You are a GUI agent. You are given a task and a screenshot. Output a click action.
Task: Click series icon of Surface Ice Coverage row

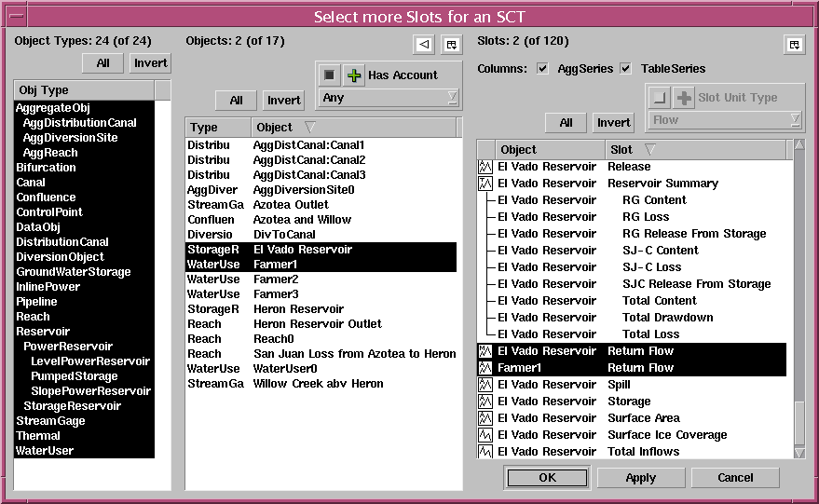[485, 434]
